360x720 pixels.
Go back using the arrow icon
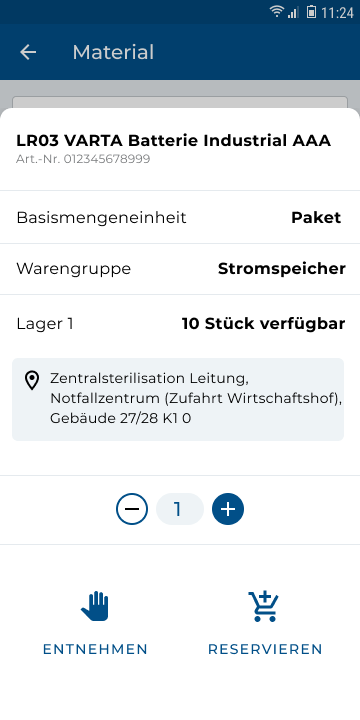point(28,52)
